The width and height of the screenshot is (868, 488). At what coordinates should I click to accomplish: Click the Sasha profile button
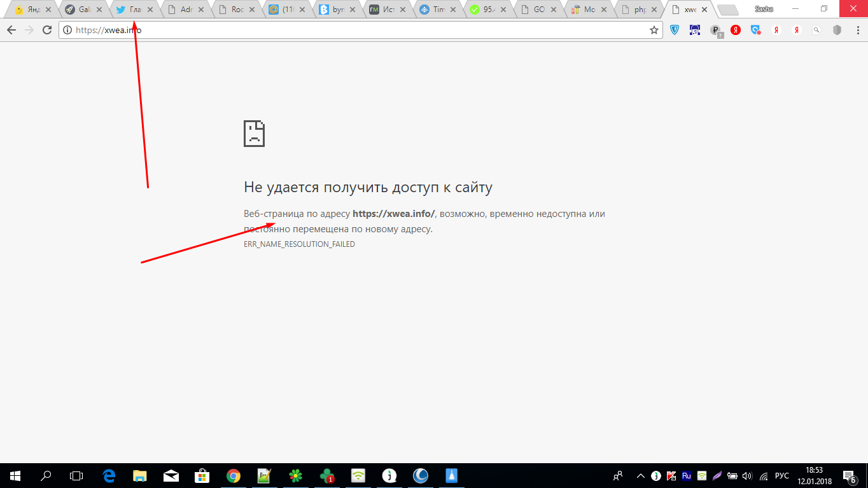[764, 9]
